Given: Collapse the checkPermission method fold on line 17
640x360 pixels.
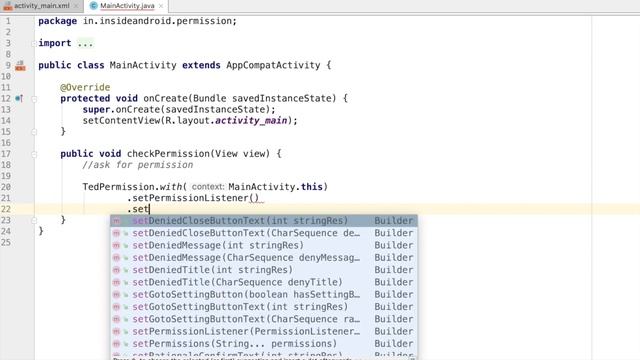Looking at the screenshot, I should click(x=34, y=154).
